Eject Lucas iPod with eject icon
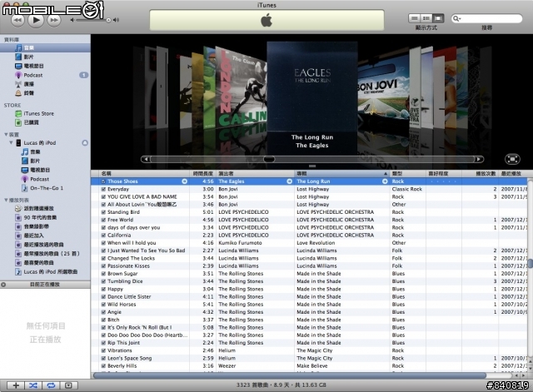 pos(85,143)
